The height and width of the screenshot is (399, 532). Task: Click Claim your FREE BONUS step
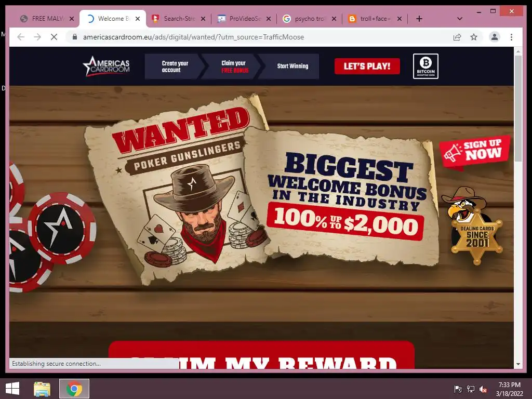pyautogui.click(x=234, y=66)
